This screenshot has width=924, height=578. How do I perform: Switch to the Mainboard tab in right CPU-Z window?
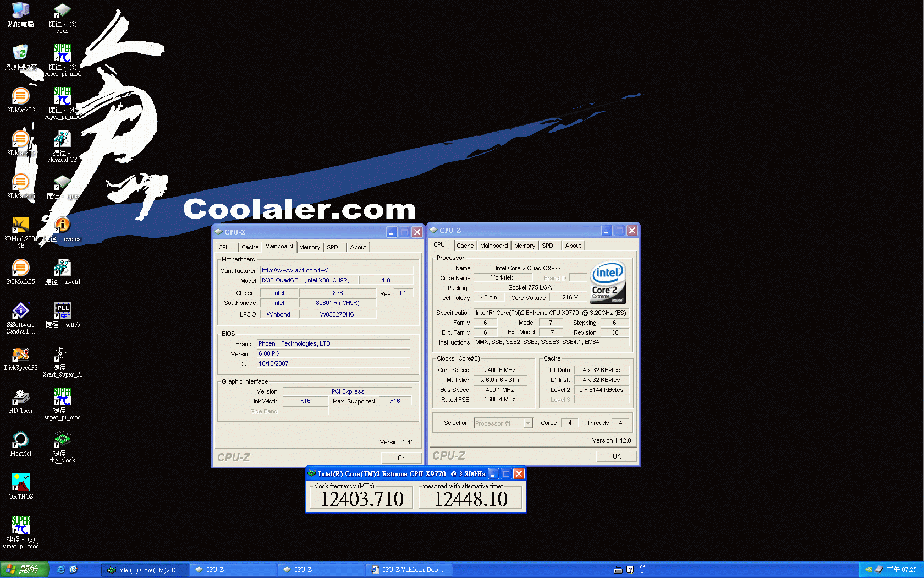(494, 246)
